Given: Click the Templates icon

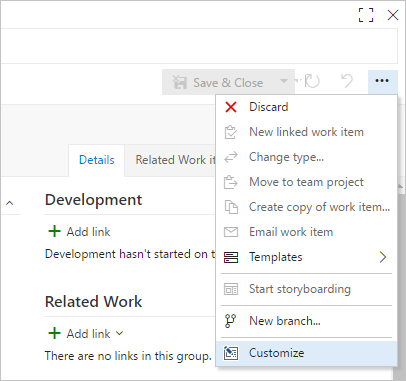Looking at the screenshot, I should [231, 257].
